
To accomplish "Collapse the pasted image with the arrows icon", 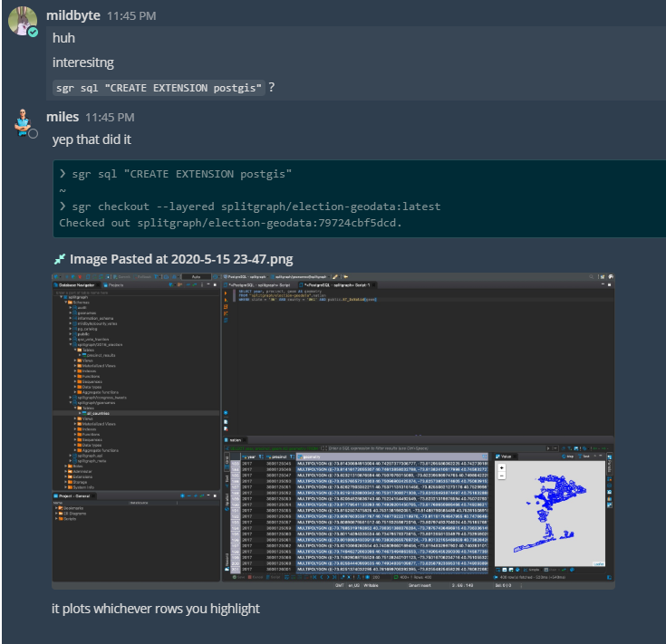I will 60,259.
